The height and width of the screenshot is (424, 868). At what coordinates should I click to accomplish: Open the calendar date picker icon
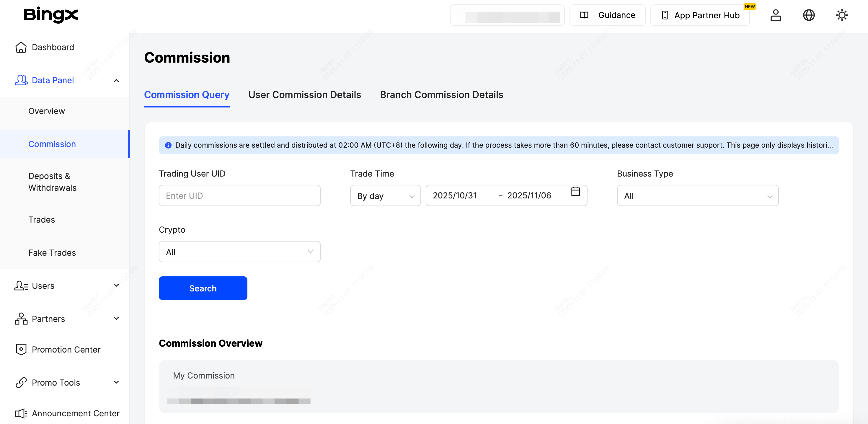[x=575, y=191]
